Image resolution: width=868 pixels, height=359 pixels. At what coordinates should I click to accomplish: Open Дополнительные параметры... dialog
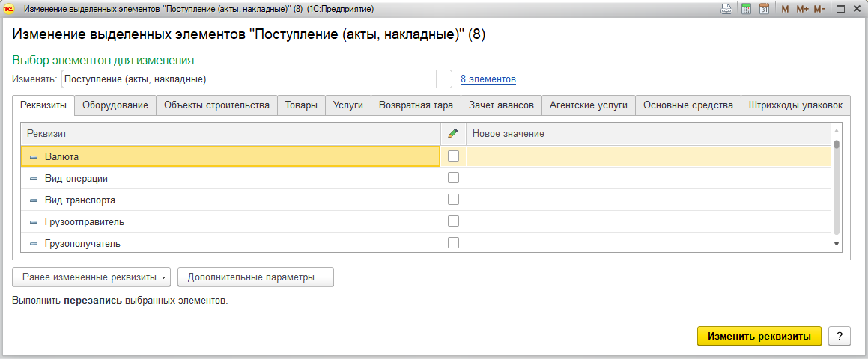point(255,277)
